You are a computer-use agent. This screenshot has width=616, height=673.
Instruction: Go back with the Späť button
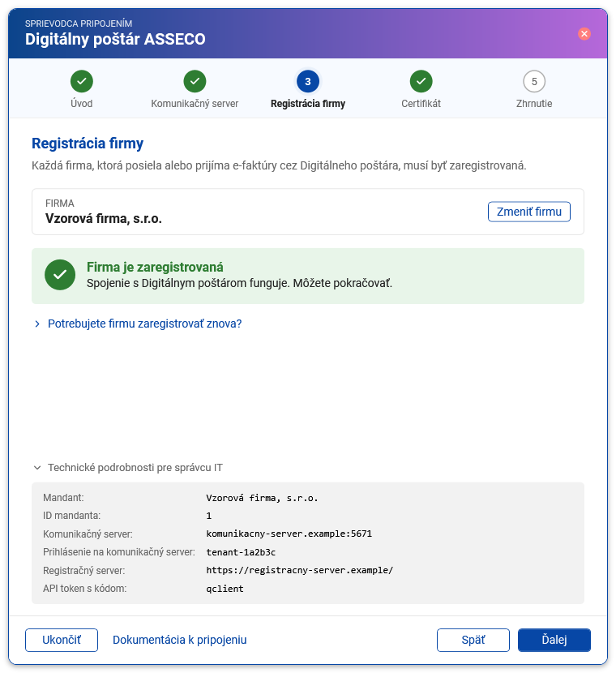(473, 640)
